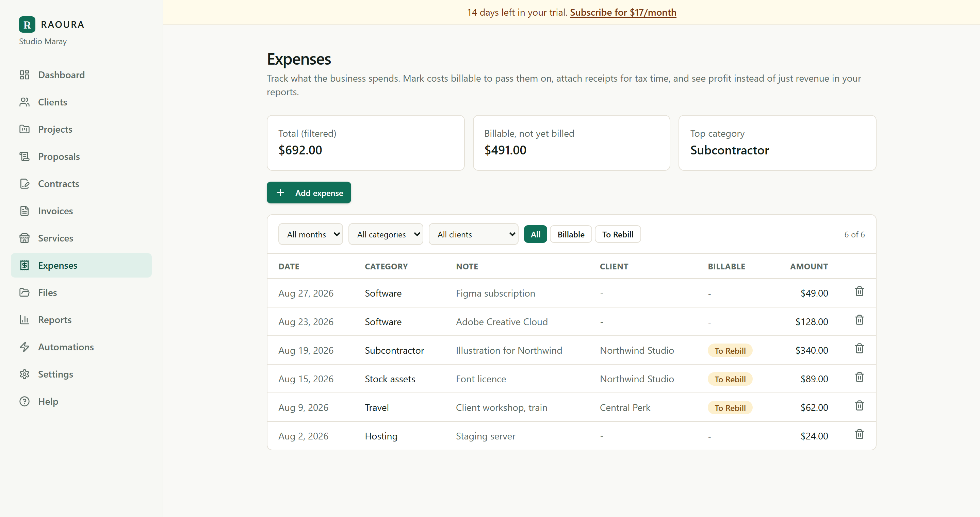Click the Subcontractor category cell in table
This screenshot has height=517, width=980.
click(x=394, y=350)
